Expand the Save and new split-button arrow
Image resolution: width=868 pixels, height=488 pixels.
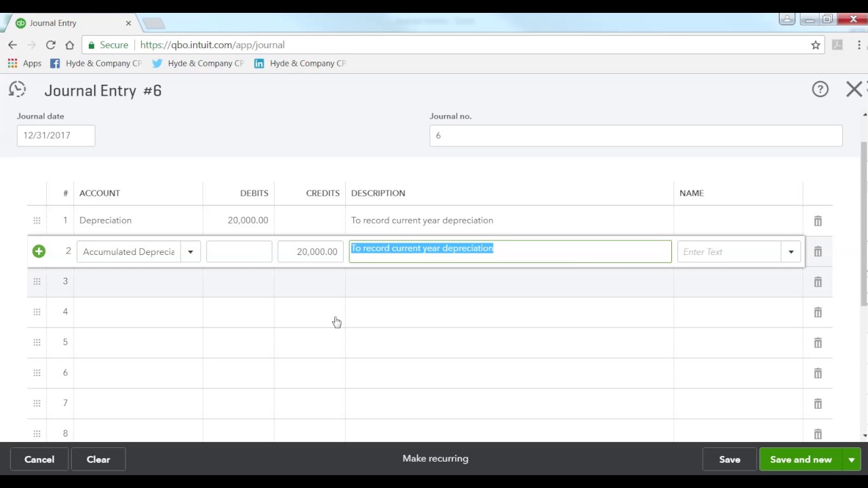(851, 459)
